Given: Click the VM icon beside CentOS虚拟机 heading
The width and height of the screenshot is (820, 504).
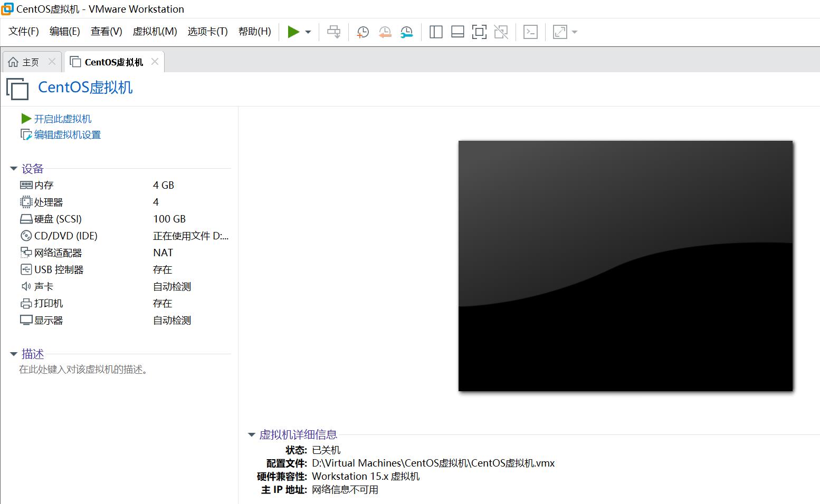Looking at the screenshot, I should point(17,89).
